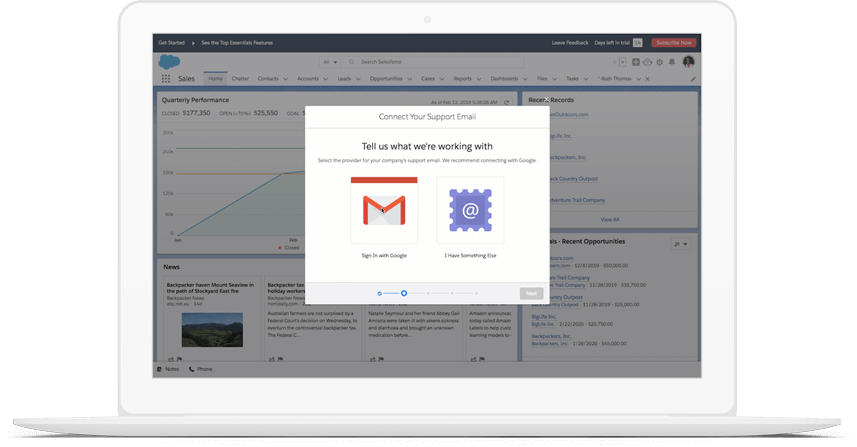This screenshot has height=447, width=857.
Task: Click the disabled Next button
Action: pyautogui.click(x=531, y=293)
